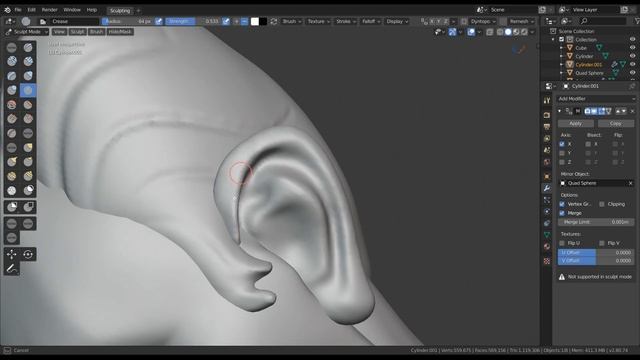Image resolution: width=640 pixels, height=360 pixels.
Task: Set brush direction to Add (plus)
Action: 236,21
